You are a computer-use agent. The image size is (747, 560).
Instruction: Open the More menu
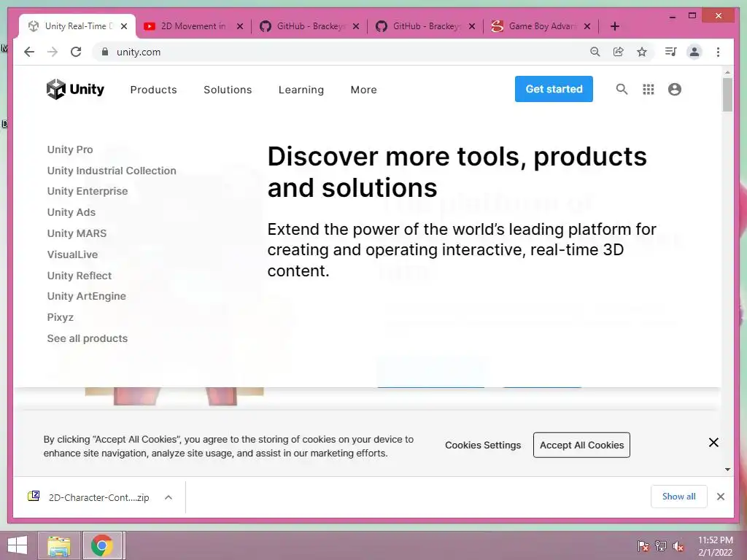click(363, 90)
